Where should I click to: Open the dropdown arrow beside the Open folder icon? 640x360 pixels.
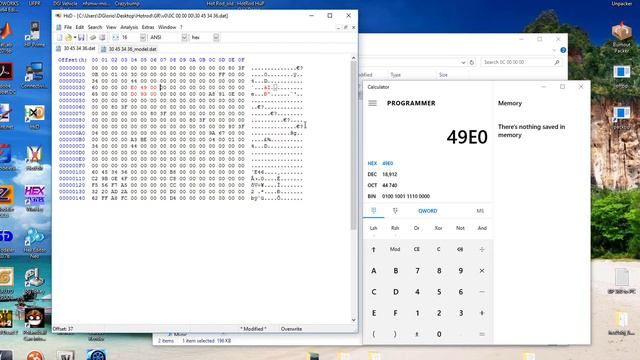(x=75, y=38)
